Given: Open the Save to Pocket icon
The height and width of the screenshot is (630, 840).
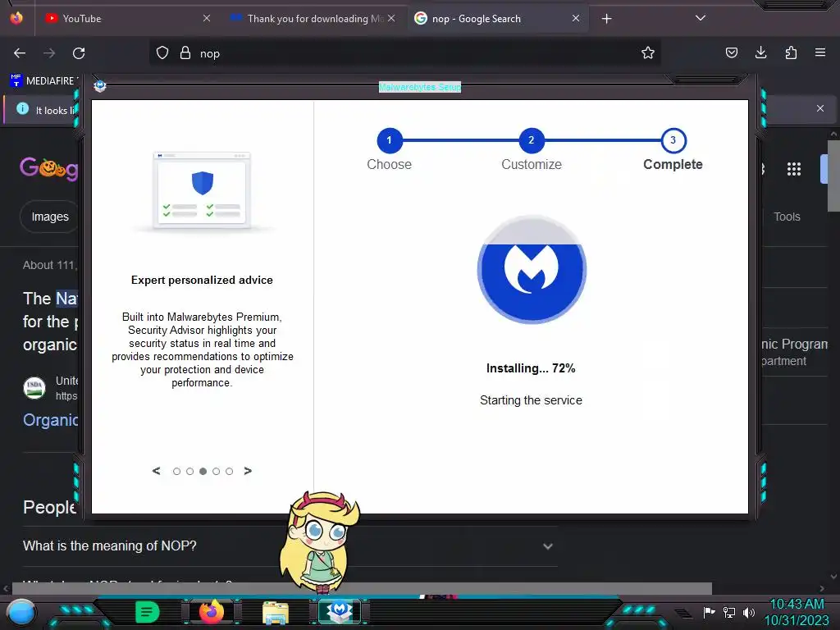Looking at the screenshot, I should [731, 52].
